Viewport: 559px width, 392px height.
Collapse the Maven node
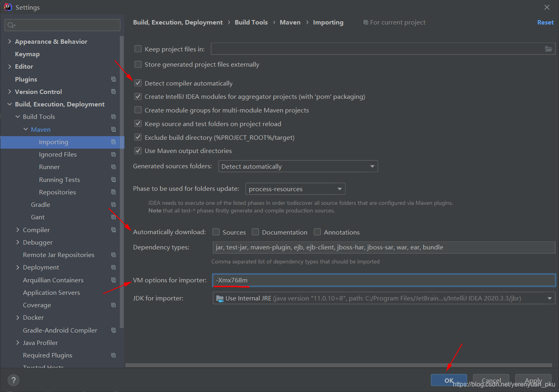[x=26, y=129]
